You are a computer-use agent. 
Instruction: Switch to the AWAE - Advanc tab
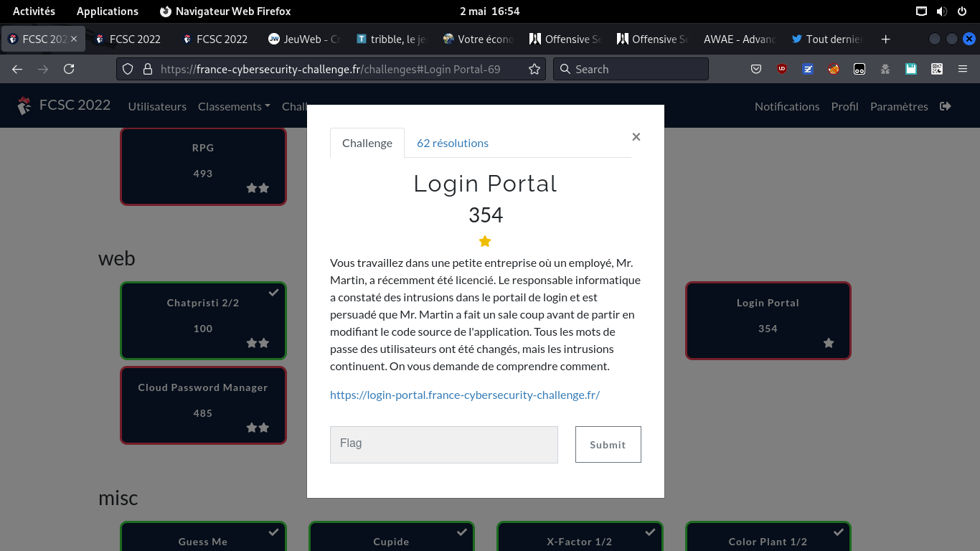pyautogui.click(x=740, y=39)
